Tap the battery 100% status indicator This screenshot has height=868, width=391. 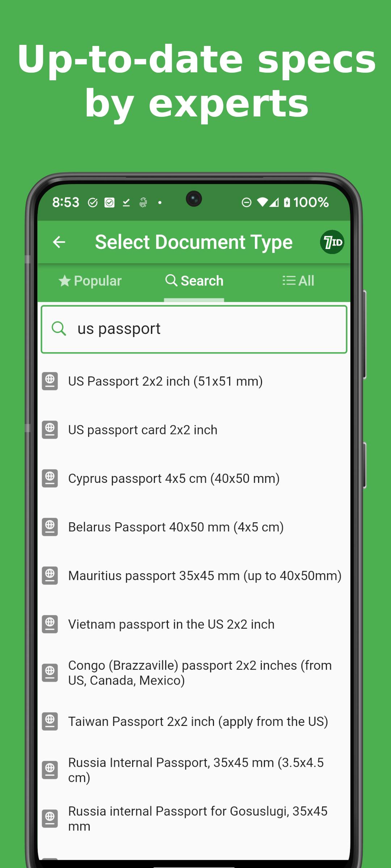[x=306, y=203]
